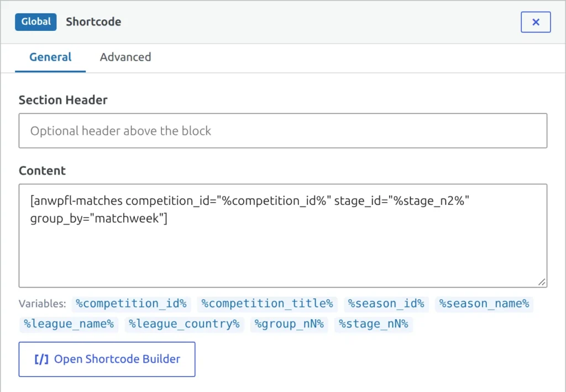Click the Section Header input field

283,130
